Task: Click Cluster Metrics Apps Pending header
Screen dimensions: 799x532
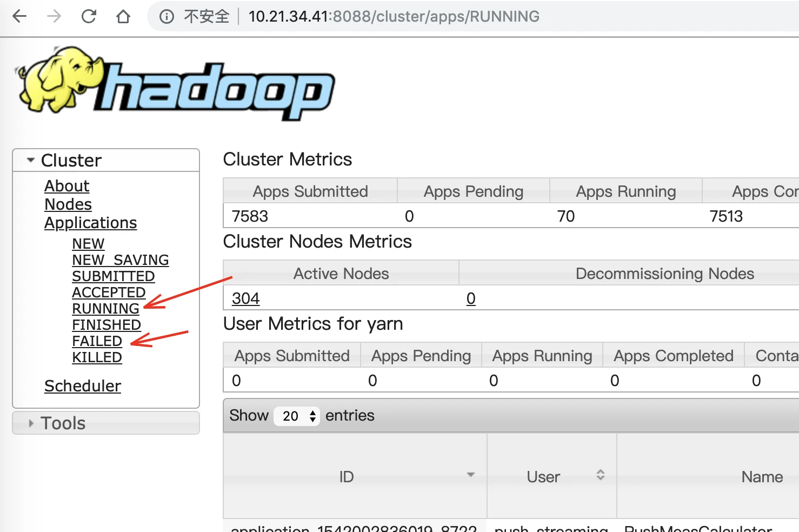Action: pyautogui.click(x=474, y=191)
